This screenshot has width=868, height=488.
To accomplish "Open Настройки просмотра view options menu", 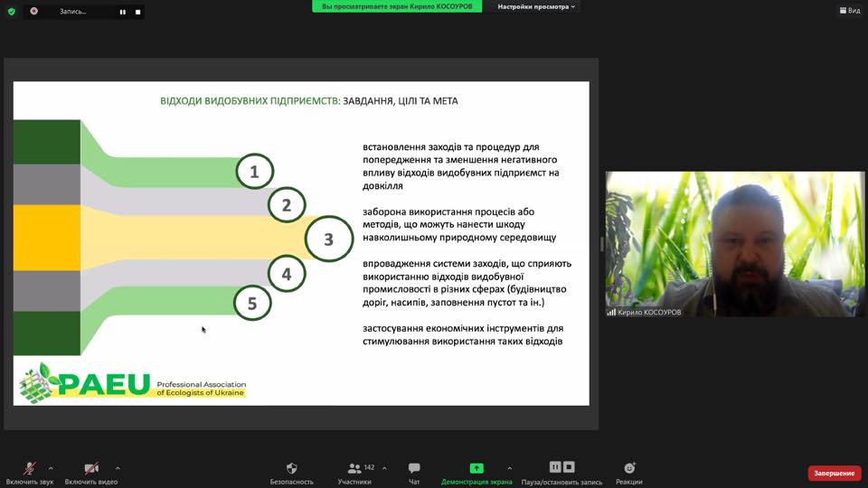I will coord(533,6).
